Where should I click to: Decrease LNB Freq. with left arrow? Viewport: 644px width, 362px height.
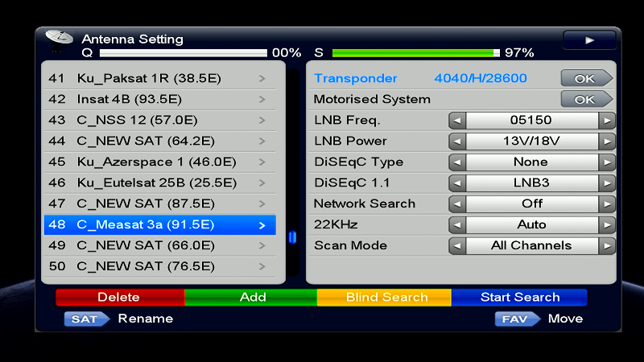(x=457, y=121)
